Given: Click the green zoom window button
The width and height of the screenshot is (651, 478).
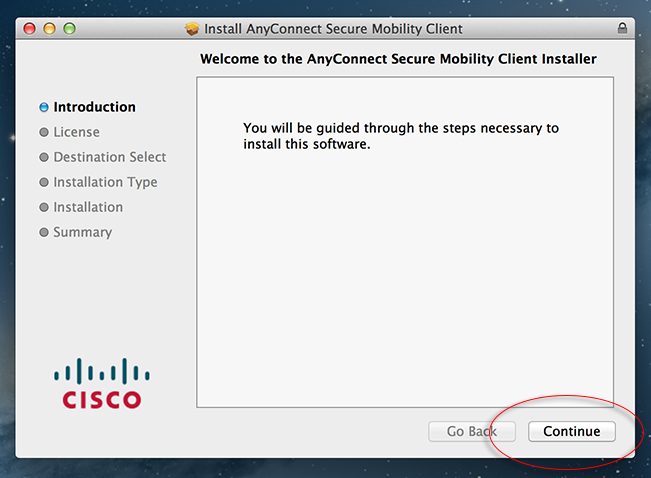Looking at the screenshot, I should [69, 29].
